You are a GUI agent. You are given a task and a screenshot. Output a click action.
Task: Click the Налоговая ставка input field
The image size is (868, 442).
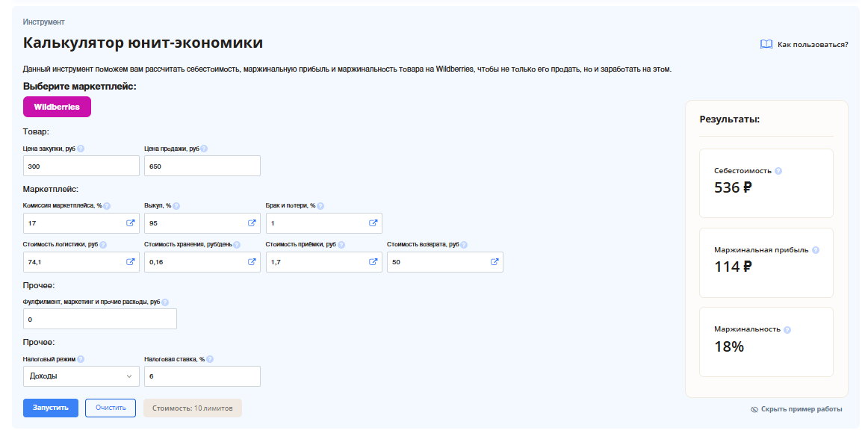coord(202,376)
